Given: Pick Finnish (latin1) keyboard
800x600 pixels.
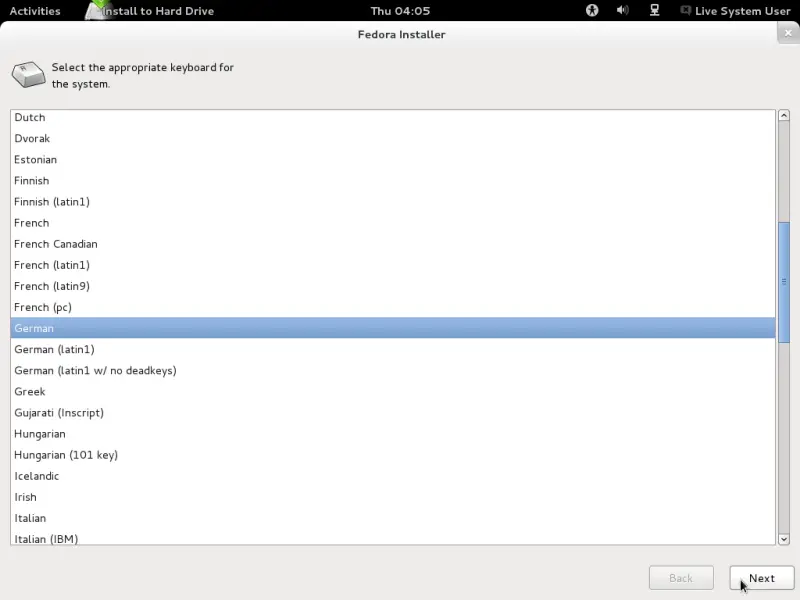Looking at the screenshot, I should point(393,202).
